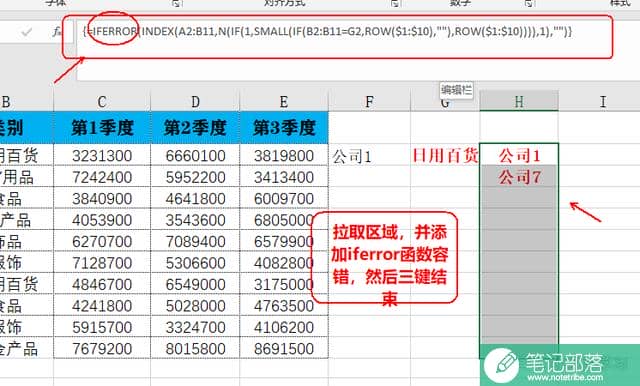Select cell containing 6660100

[195, 155]
